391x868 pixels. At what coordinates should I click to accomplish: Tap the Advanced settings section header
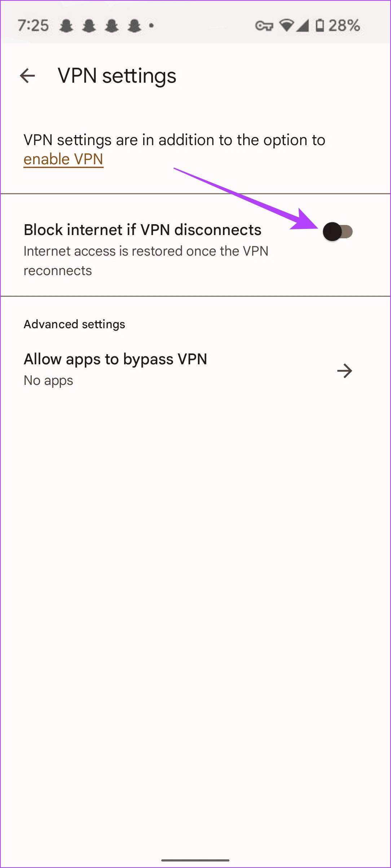point(74,324)
